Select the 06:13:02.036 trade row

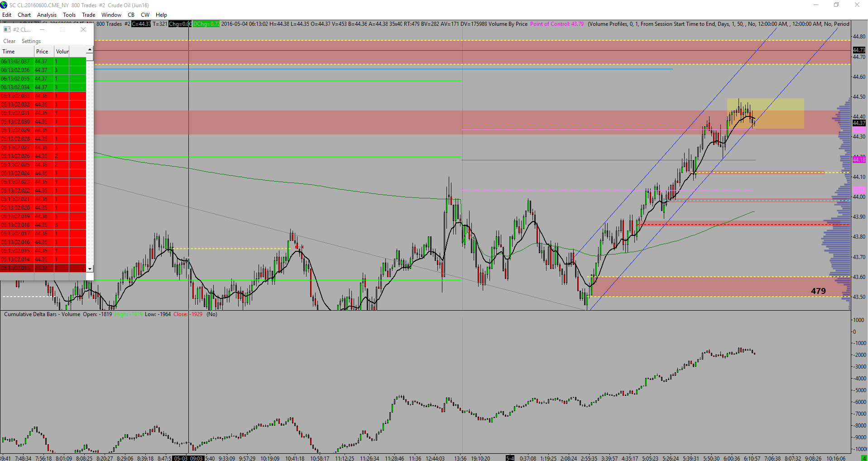click(x=43, y=70)
